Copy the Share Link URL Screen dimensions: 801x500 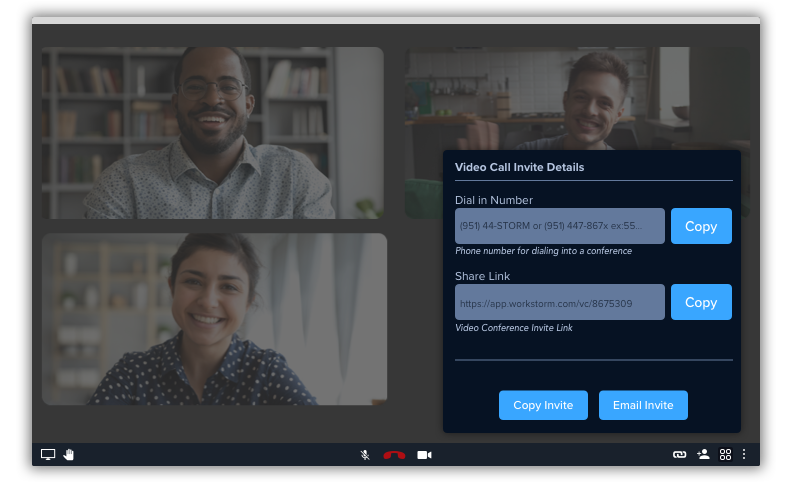[701, 302]
